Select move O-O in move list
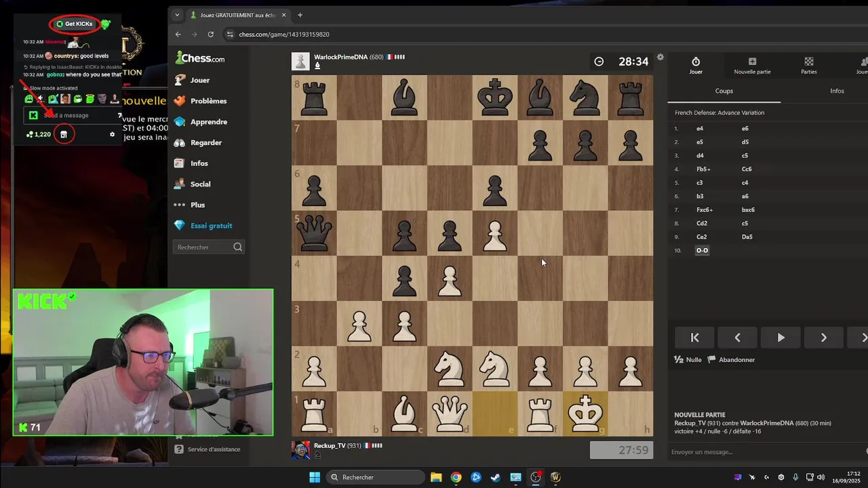The height and width of the screenshot is (488, 868). pyautogui.click(x=702, y=251)
